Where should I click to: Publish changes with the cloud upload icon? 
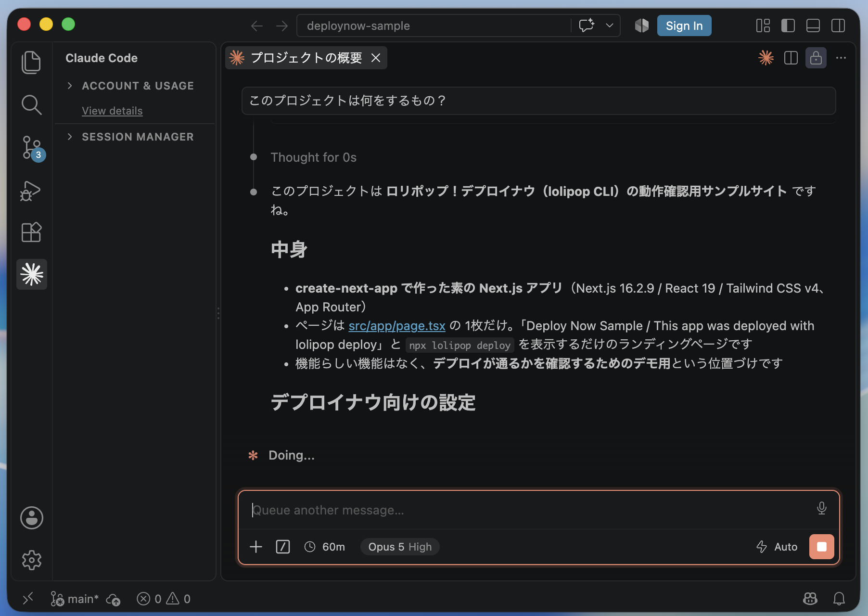pyautogui.click(x=114, y=599)
